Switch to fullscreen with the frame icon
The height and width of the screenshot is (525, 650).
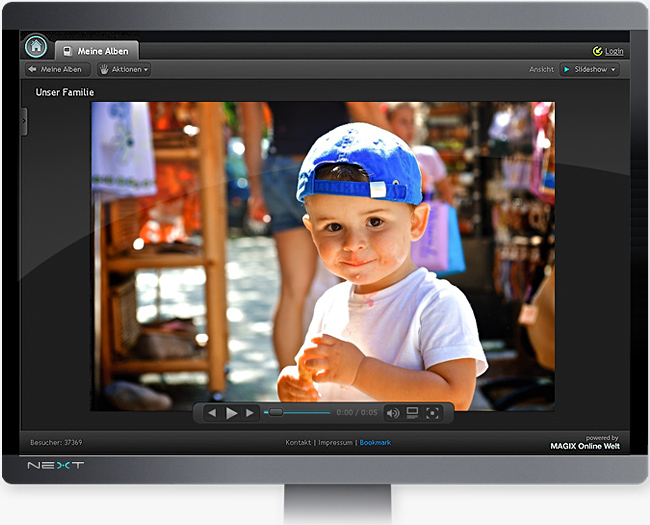(432, 413)
